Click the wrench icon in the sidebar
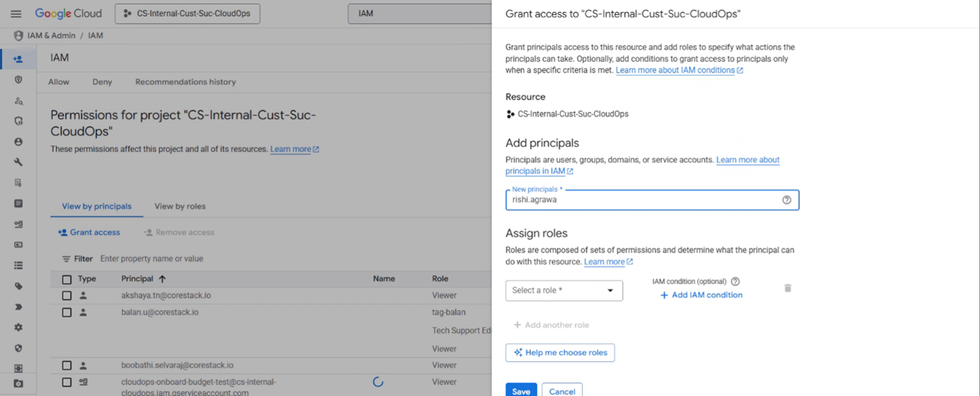980x396 pixels. (18, 162)
